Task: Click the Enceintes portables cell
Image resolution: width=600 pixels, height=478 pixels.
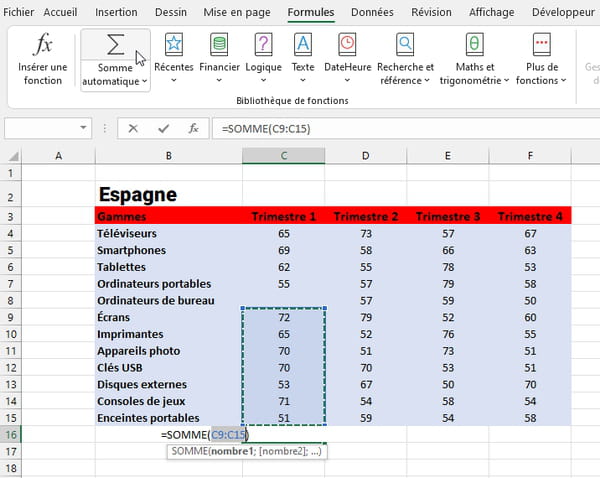Action: [169, 418]
